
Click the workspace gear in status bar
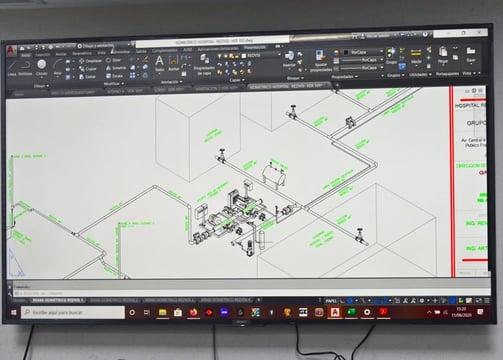coord(422,301)
